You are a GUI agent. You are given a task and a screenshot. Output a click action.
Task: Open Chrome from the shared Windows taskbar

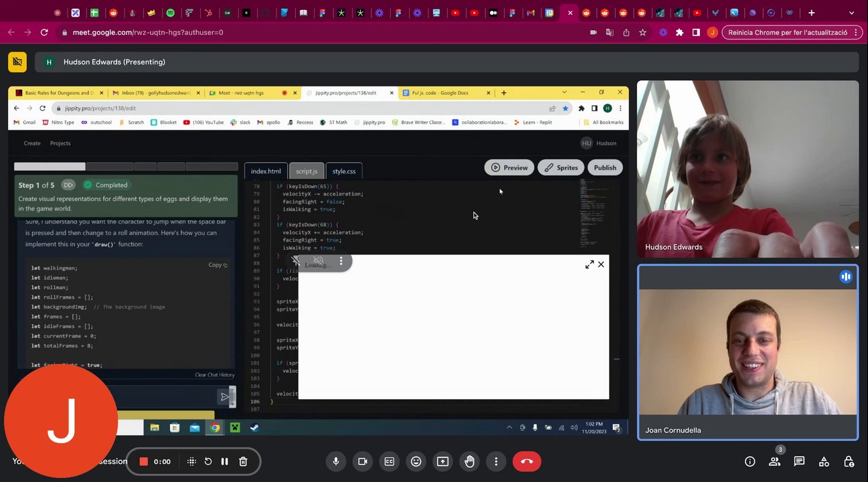click(x=215, y=428)
